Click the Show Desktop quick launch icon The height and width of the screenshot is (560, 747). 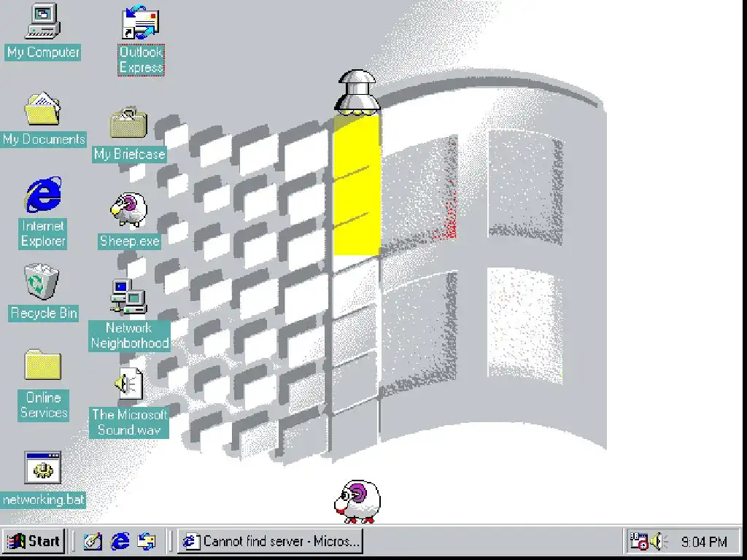tap(93, 542)
